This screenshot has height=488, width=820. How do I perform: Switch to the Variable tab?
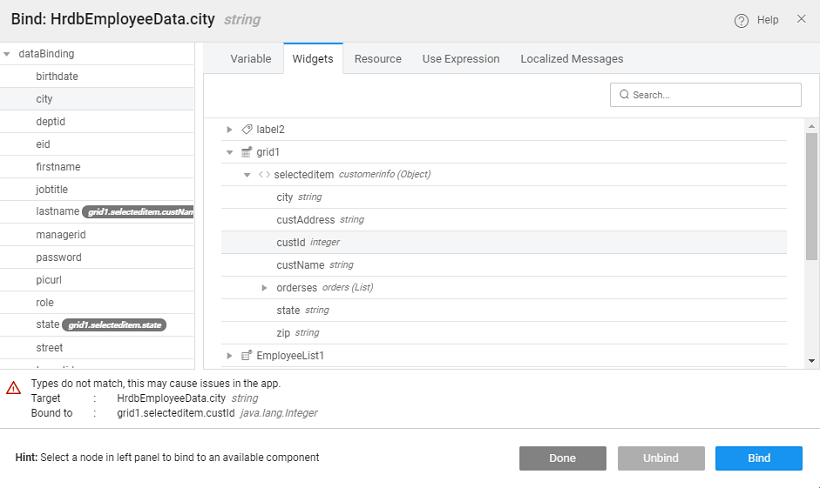(250, 59)
